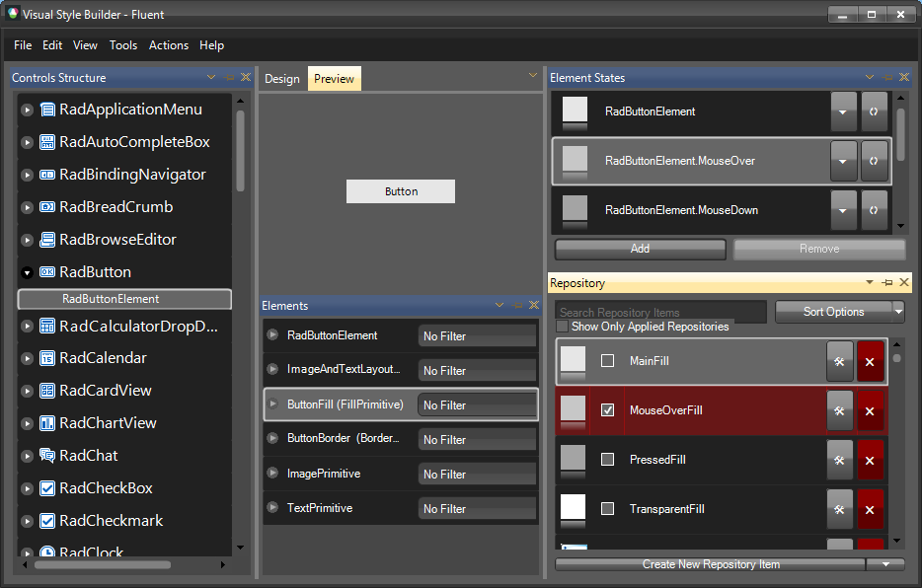Click the binding icon on RadButtonElement.MouseDown state

coord(874,210)
